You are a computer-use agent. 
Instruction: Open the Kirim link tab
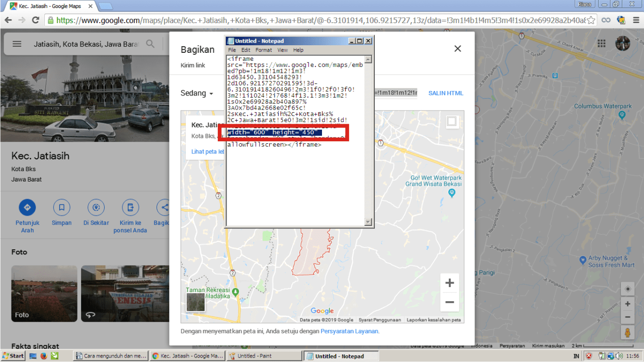[193, 65]
